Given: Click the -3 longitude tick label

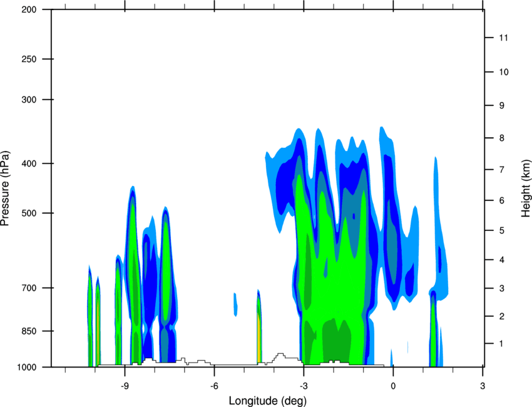Looking at the screenshot, I should 304,386.
